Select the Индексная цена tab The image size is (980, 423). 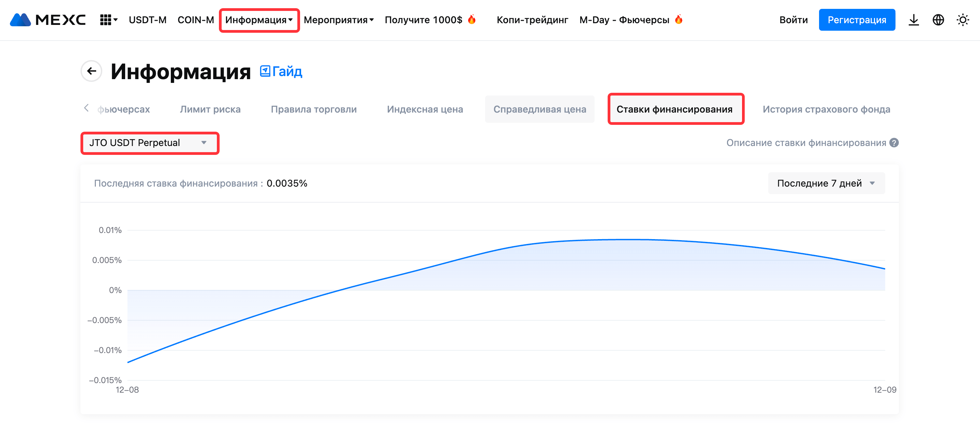click(425, 109)
